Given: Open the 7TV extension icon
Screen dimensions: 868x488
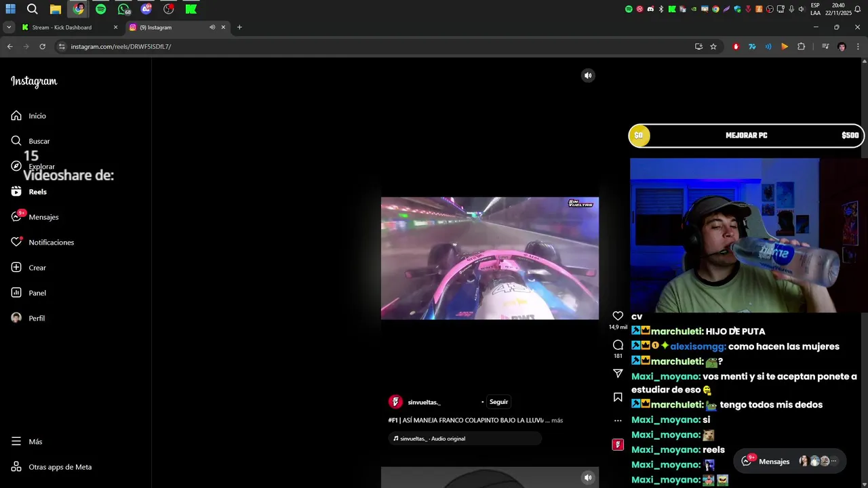Looking at the screenshot, I should [752, 47].
